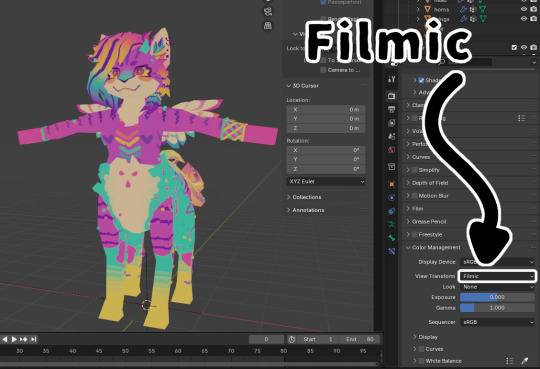
Task: Toggle viewport visibility eye for horns
Action: click(x=524, y=10)
